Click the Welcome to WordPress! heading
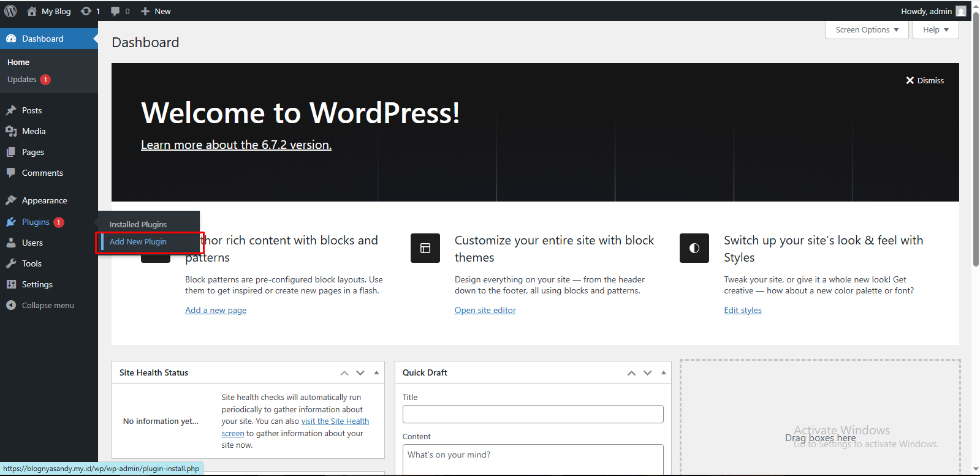980x476 pixels. 300,113
